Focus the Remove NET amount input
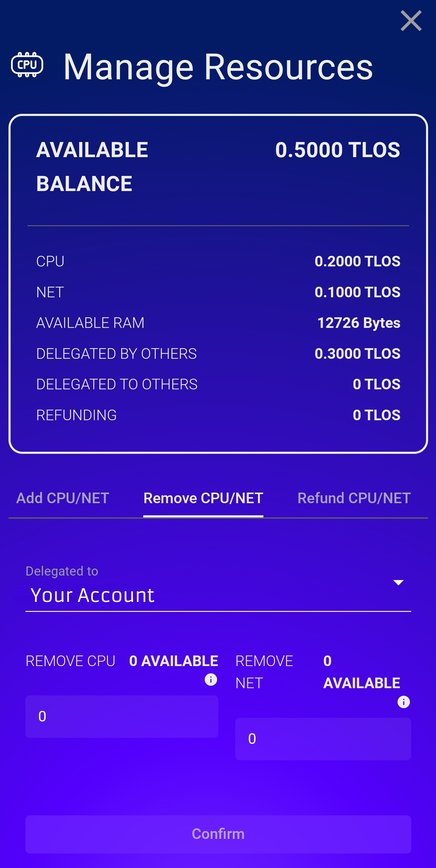 [323, 739]
